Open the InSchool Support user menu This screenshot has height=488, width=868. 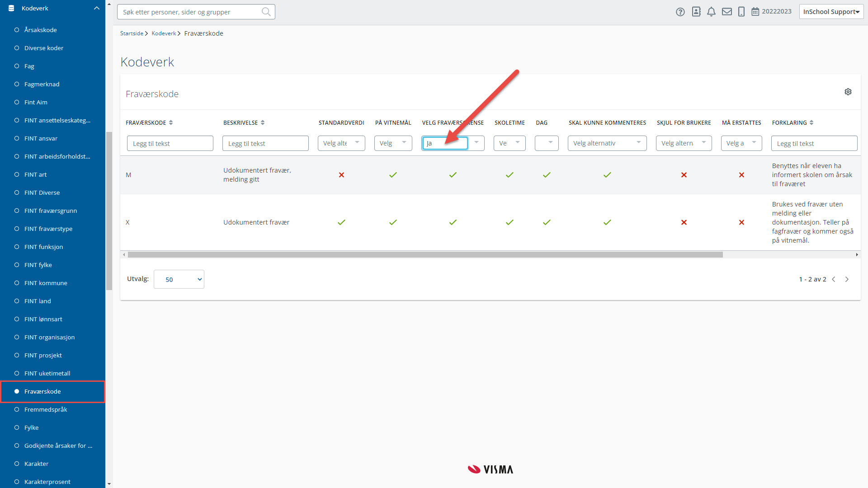pyautogui.click(x=831, y=12)
